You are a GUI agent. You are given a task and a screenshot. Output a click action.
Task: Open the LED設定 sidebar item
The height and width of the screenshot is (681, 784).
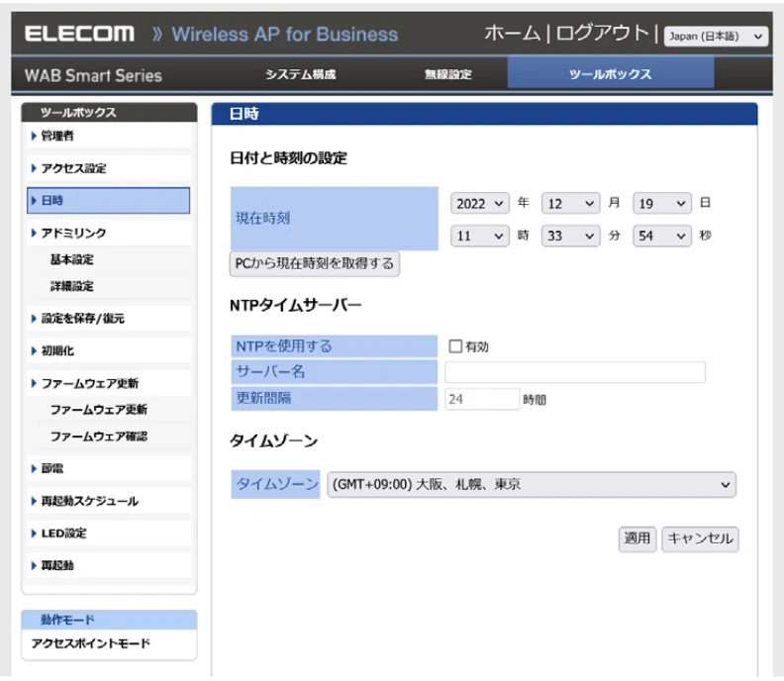pos(109,534)
